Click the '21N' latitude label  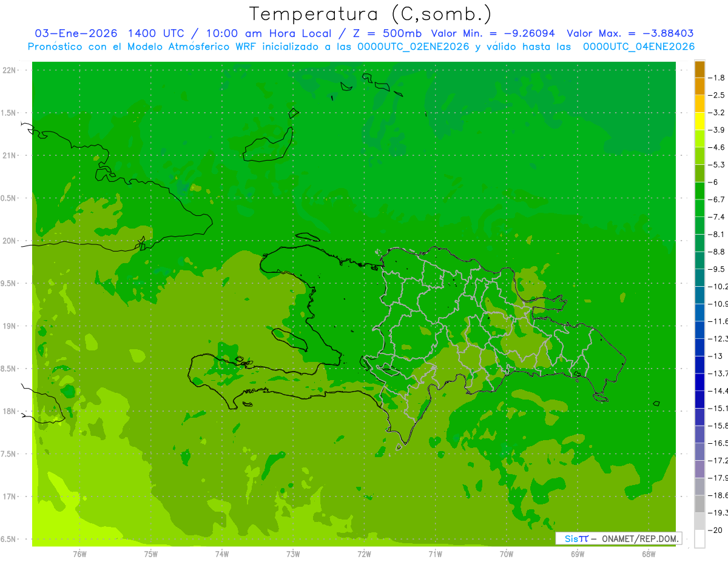[10, 155]
